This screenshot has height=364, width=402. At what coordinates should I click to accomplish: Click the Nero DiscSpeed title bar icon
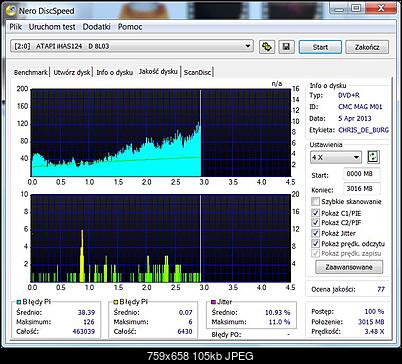11,10
